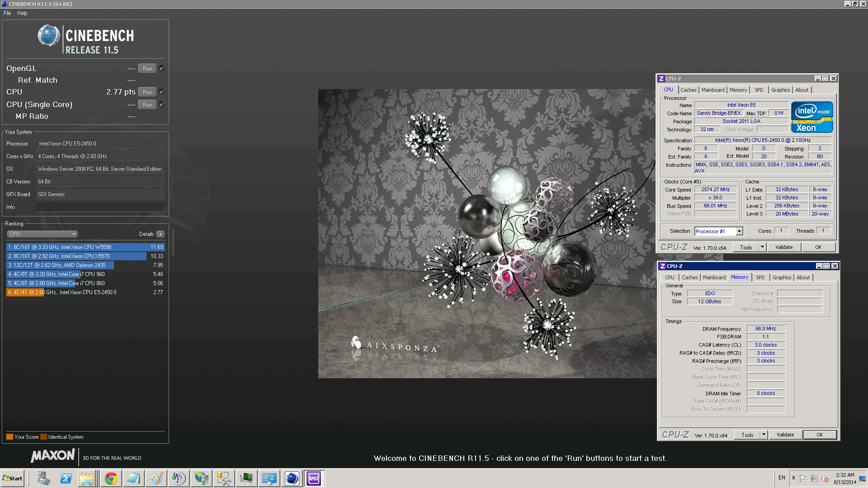Click the network connection tray icon

point(814,479)
